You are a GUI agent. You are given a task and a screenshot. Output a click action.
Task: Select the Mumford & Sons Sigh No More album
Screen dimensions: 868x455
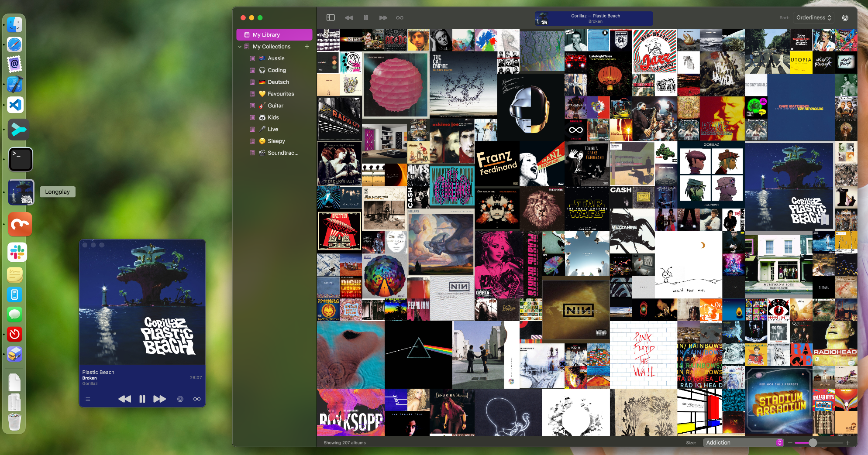pyautogui.click(x=778, y=265)
